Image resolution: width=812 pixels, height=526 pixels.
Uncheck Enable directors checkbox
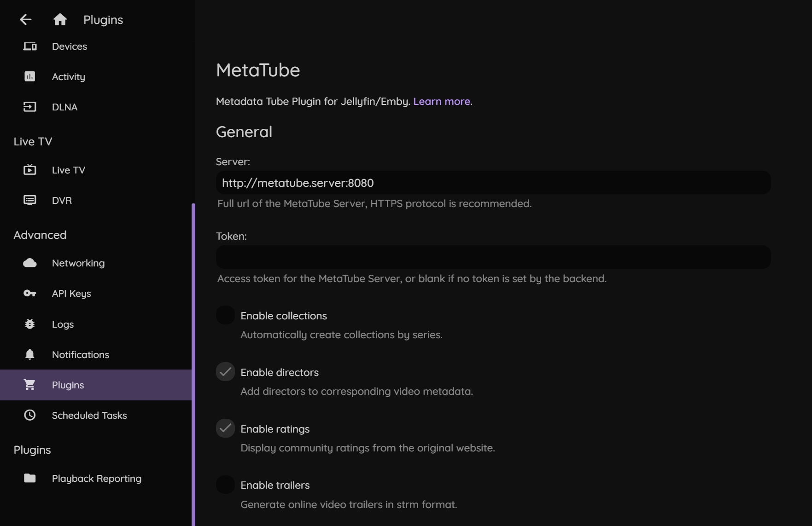point(225,372)
